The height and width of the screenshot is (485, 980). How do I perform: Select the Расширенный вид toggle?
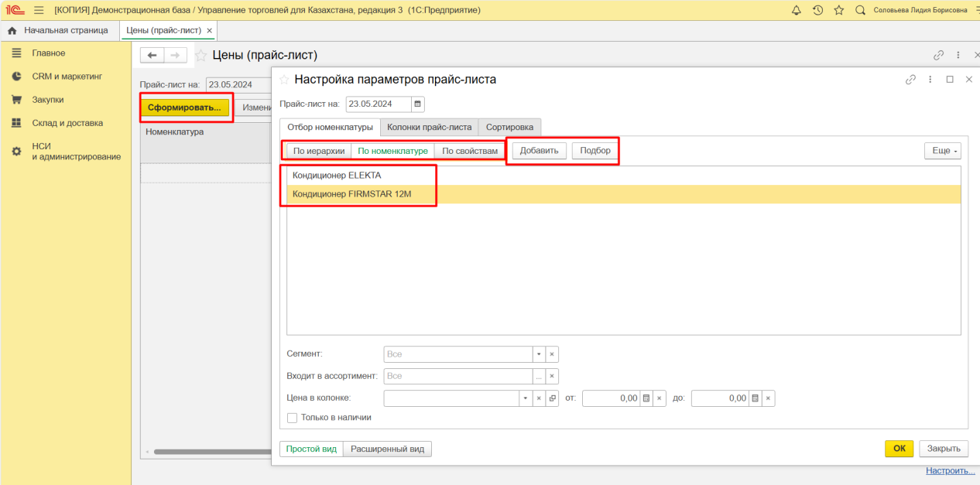pos(387,449)
